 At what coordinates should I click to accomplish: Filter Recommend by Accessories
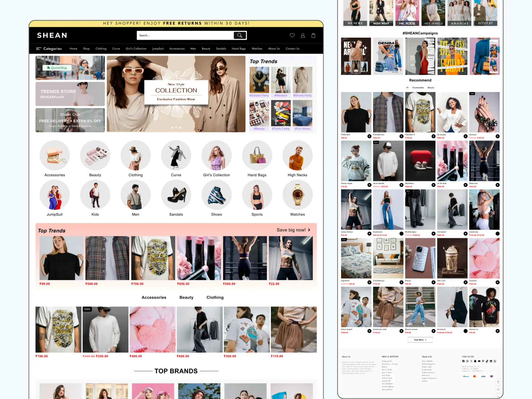pos(418,88)
